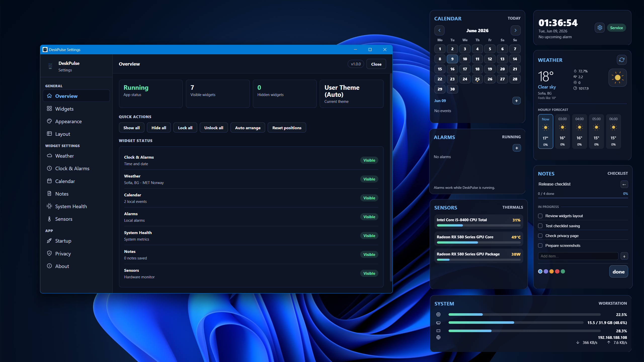
Task: Select the blue note color swatch
Action: point(540,271)
